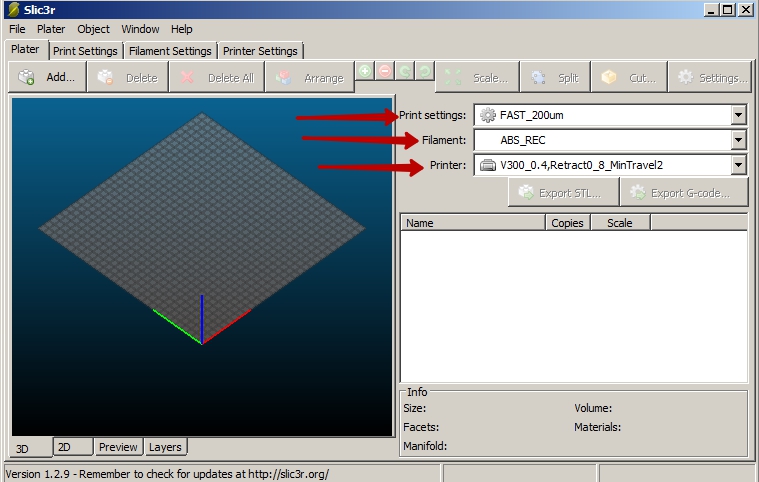Click the Split toolbar button

[555, 77]
